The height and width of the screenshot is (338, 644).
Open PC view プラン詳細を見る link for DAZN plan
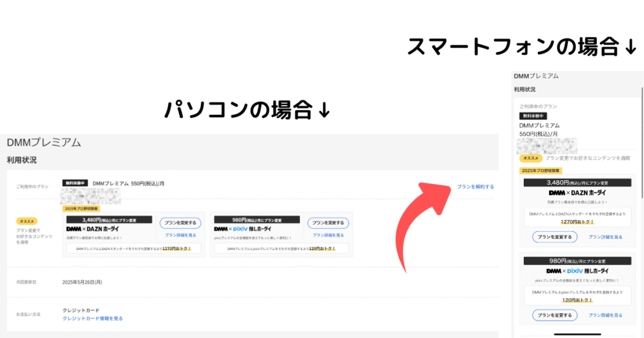coord(180,235)
